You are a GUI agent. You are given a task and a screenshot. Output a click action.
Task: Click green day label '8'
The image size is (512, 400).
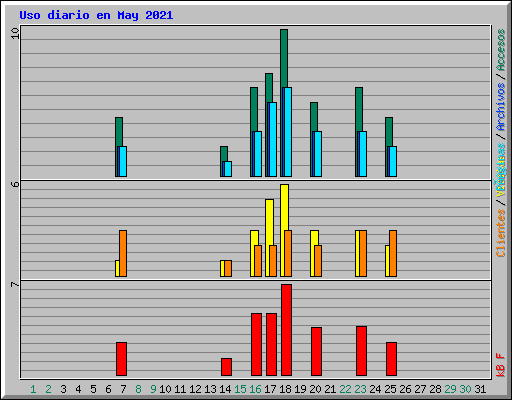pos(138,389)
